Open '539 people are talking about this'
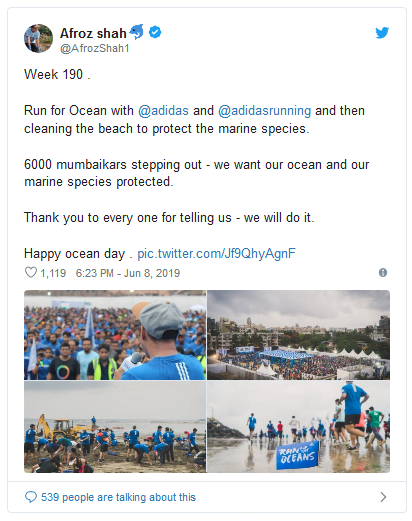The image size is (412, 521). click(x=118, y=497)
